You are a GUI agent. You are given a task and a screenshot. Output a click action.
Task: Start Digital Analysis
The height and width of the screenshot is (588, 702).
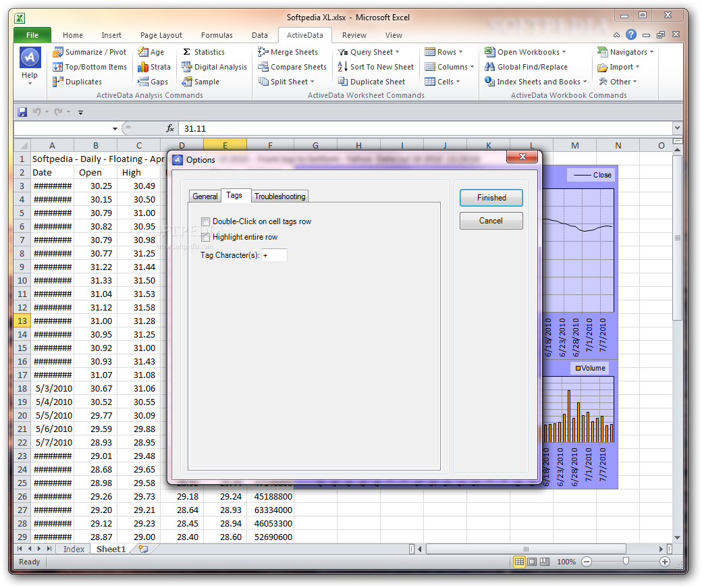pyautogui.click(x=214, y=67)
